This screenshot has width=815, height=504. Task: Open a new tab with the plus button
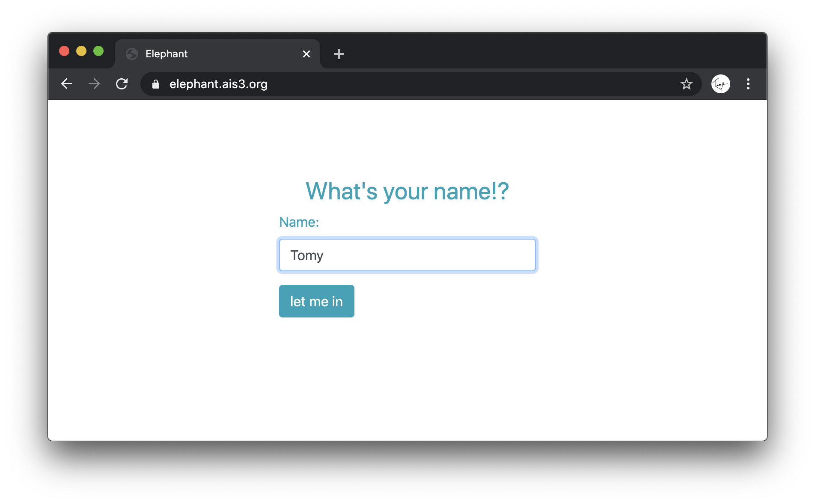(x=339, y=54)
